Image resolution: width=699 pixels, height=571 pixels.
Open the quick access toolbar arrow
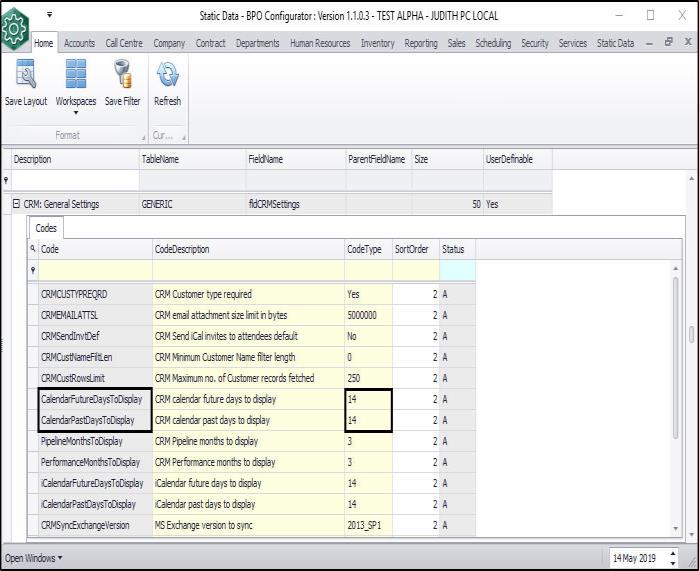click(x=50, y=15)
